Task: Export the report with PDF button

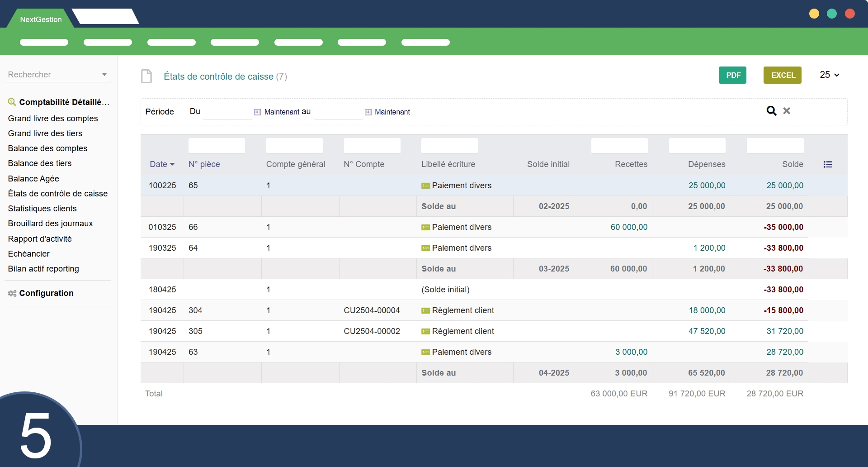Action: coord(732,75)
